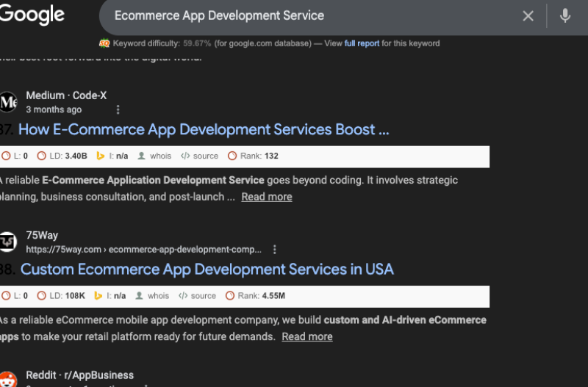The image size is (588, 387).
Task: Click Rank 132 metric for Medium result
Action: pos(253,156)
